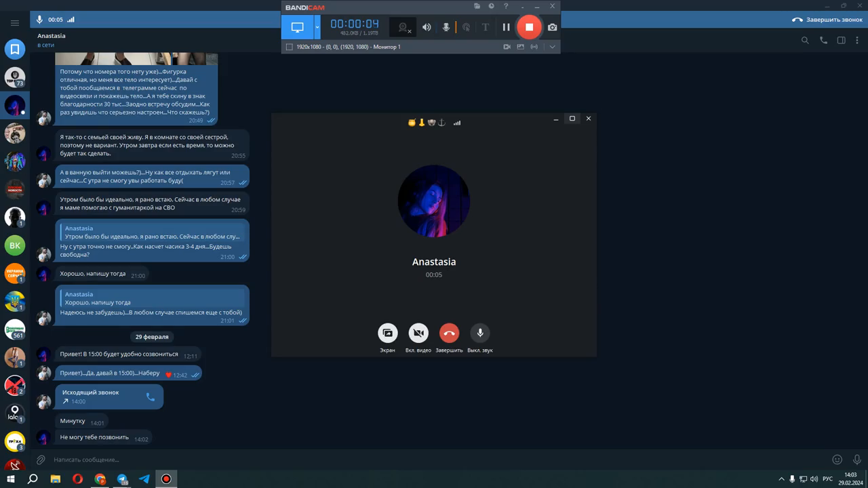Call back from Исходящий звонок phone icon
The image size is (868, 488).
(x=151, y=396)
